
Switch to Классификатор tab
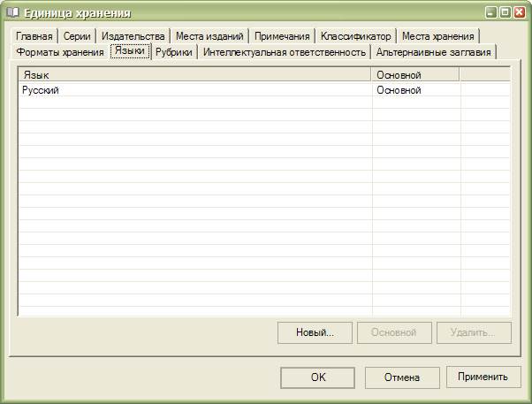pos(355,36)
